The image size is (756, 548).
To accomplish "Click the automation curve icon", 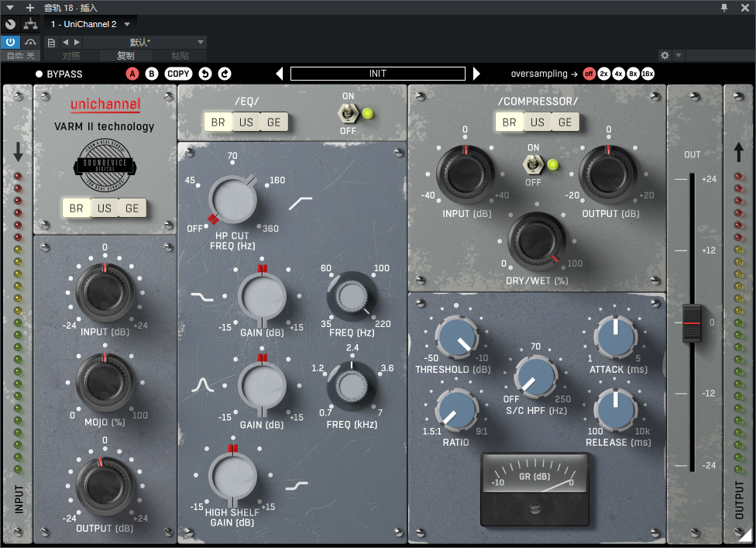I will (30, 42).
